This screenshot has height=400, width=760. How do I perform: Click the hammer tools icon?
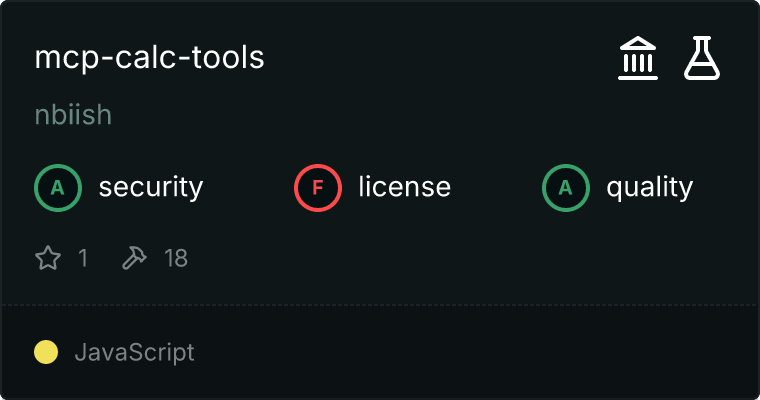pos(133,259)
